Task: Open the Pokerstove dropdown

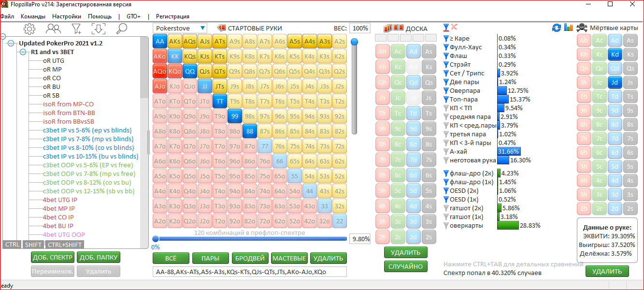Action: pyautogui.click(x=180, y=28)
